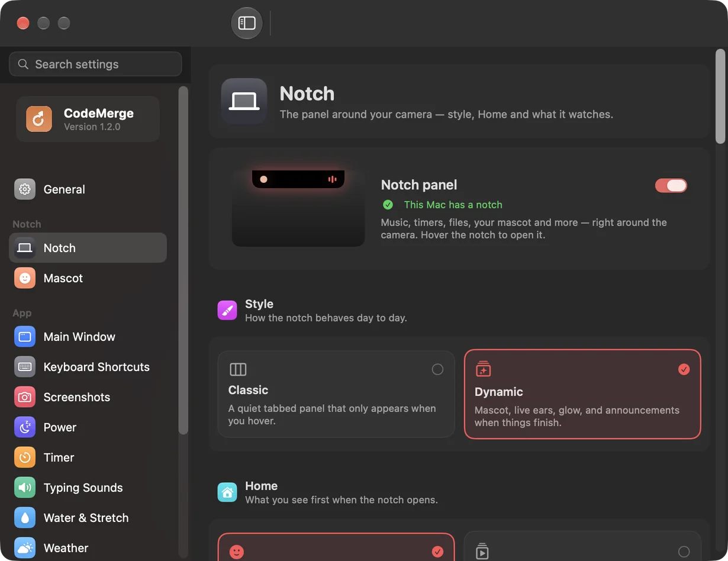Click the Weather cloud icon
The height and width of the screenshot is (561, 728).
[25, 548]
